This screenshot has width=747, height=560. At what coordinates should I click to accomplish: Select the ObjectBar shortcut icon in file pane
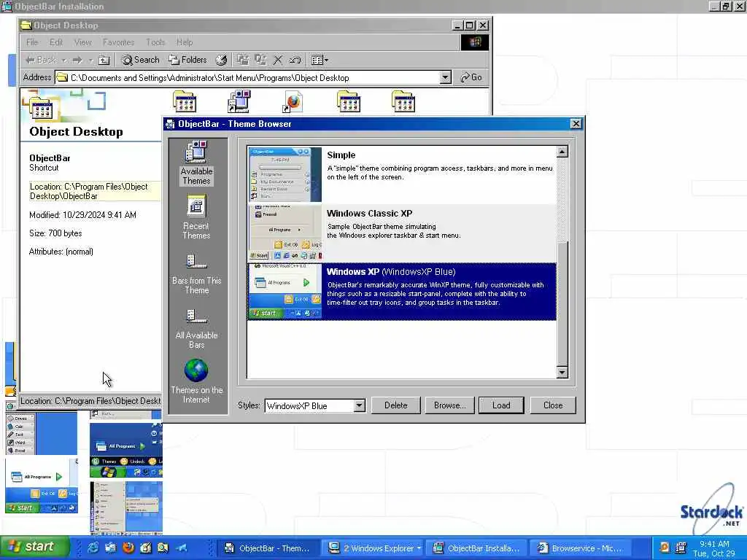click(x=239, y=101)
